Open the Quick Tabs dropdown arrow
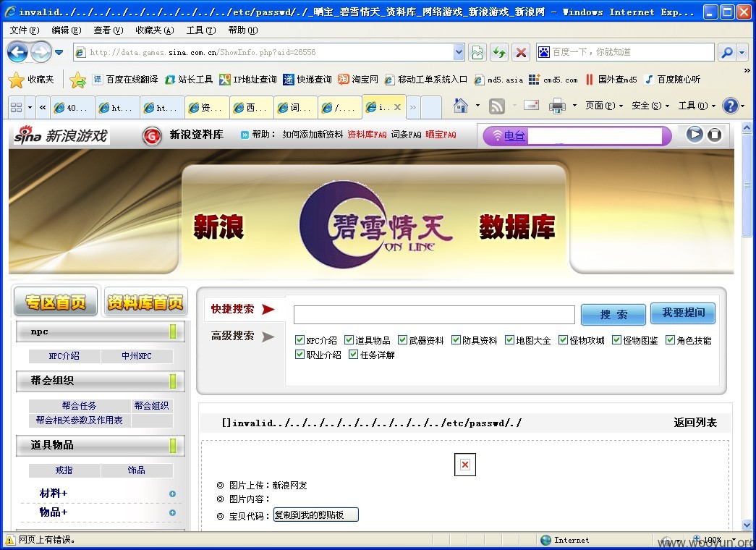 coord(30,107)
